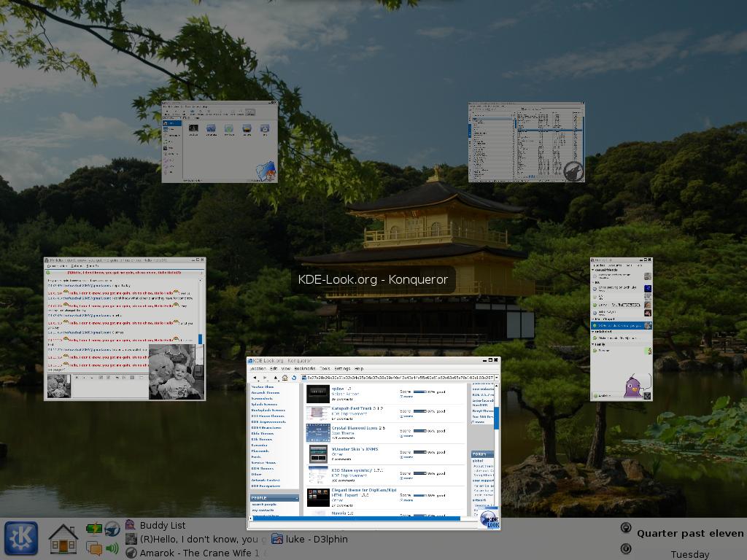
Task: Go back in Konqueror toolbar
Action: pos(255,378)
